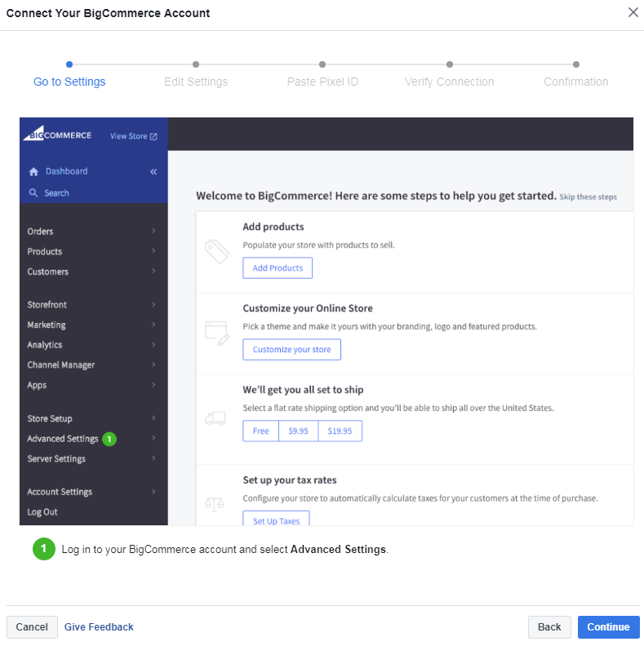Select the Confirmation step
The height and width of the screenshot is (646, 644).
point(576,82)
